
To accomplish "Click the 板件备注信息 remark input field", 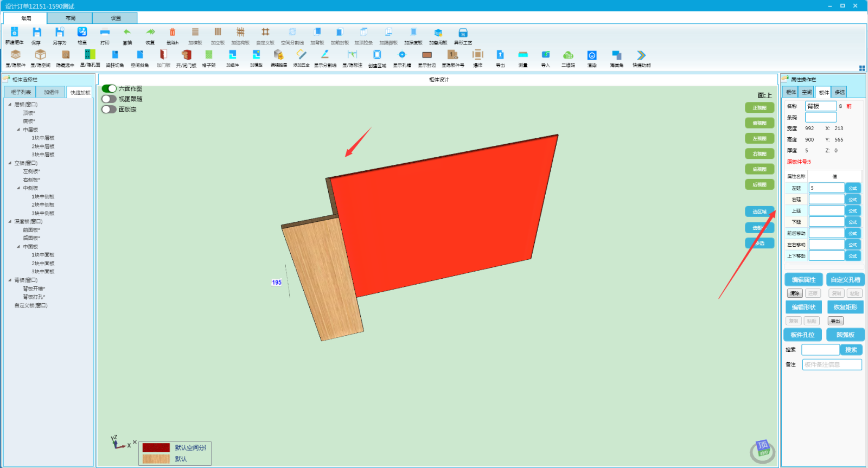I will point(832,364).
